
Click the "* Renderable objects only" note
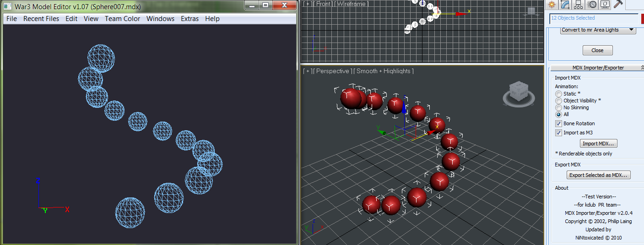pyautogui.click(x=584, y=154)
